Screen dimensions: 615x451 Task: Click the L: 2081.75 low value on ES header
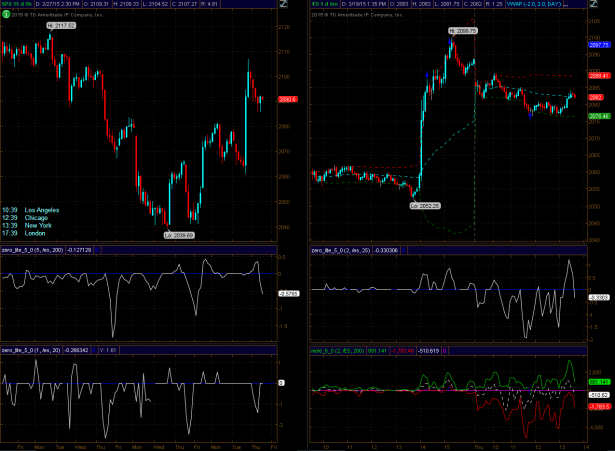coord(447,4)
